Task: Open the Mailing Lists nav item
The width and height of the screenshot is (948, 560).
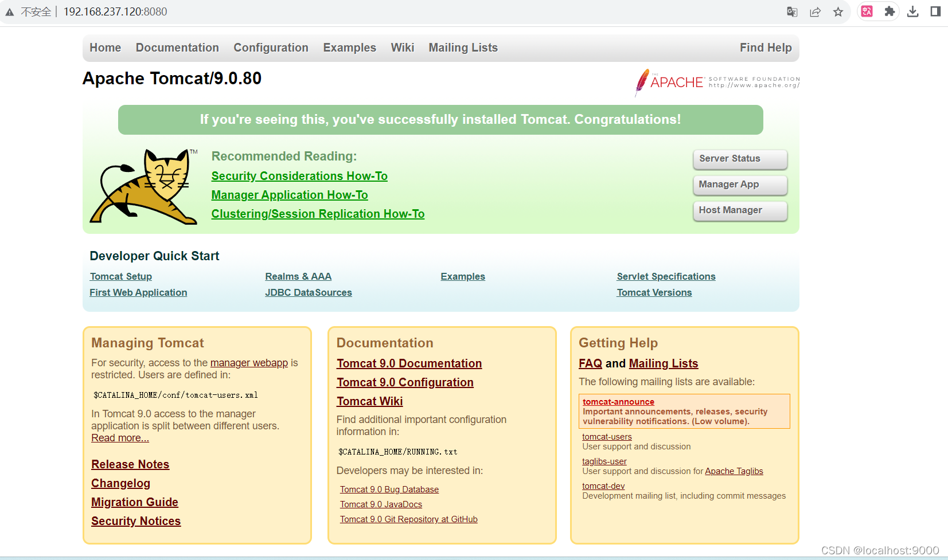Action: tap(463, 48)
